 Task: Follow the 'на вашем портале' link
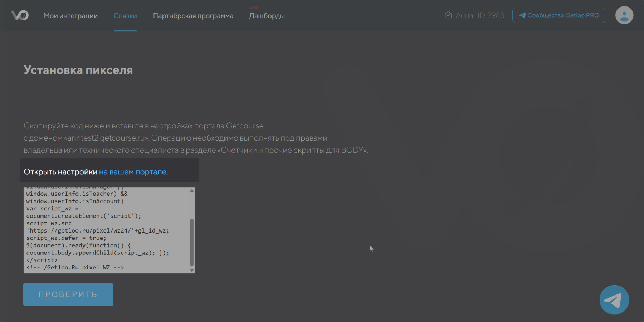point(133,172)
